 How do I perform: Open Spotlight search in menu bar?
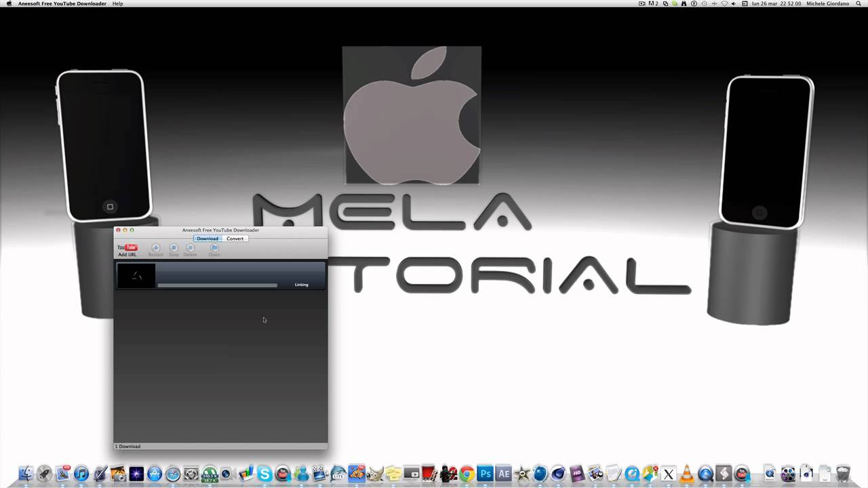(858, 3)
